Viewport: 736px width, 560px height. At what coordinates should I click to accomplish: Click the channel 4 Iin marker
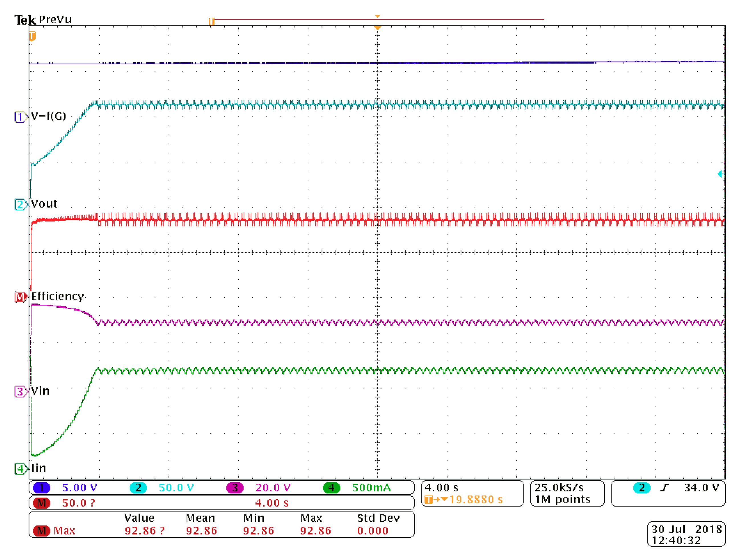20,469
